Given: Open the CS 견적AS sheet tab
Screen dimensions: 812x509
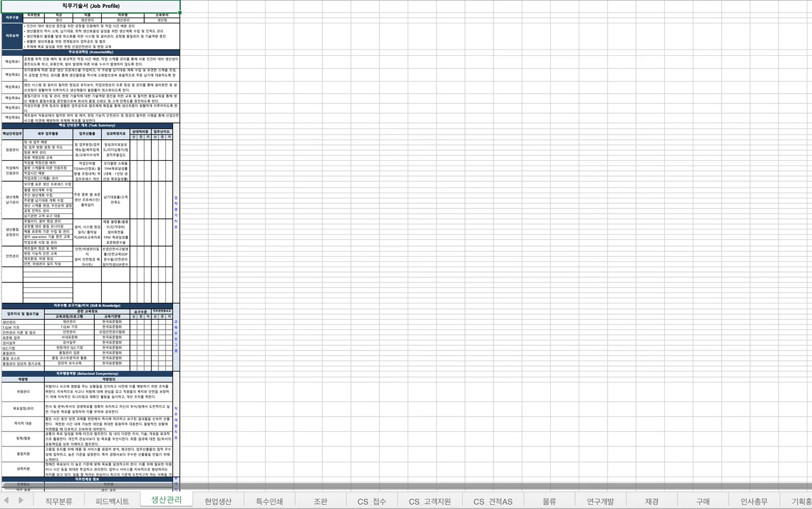Looking at the screenshot, I should coord(493,501).
